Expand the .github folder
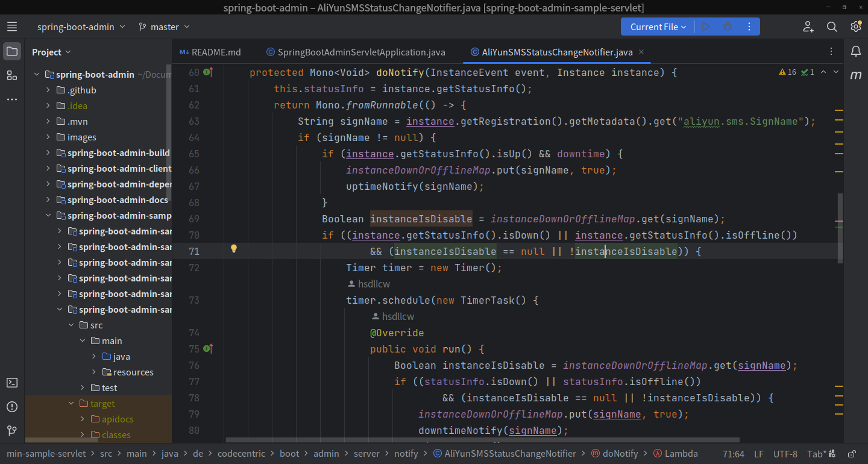Viewport: 868px width, 464px height. click(48, 90)
